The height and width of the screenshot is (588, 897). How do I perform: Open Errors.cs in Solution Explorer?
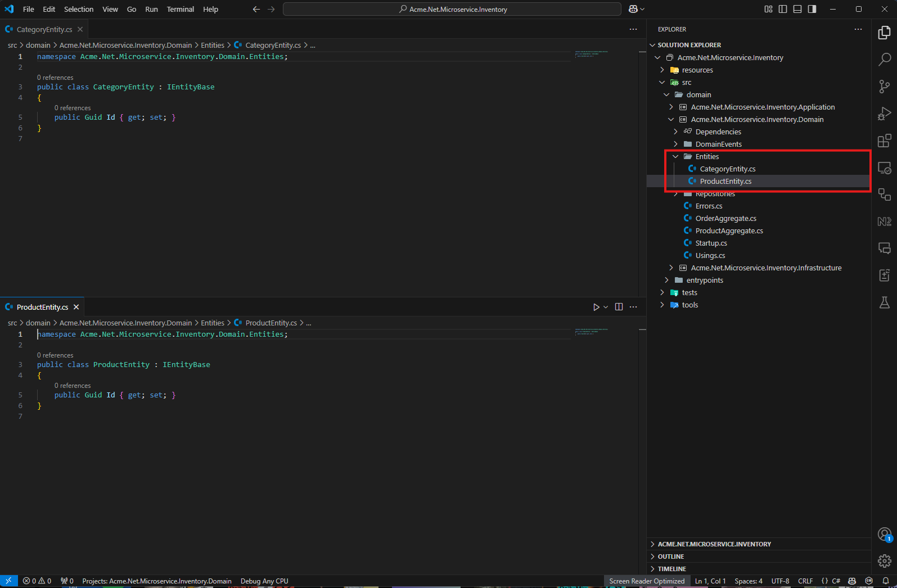(709, 206)
